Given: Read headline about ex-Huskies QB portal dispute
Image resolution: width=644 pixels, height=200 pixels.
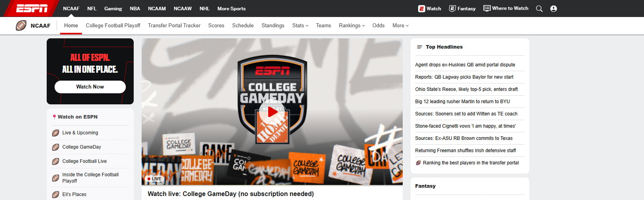Looking at the screenshot, I should (x=465, y=65).
